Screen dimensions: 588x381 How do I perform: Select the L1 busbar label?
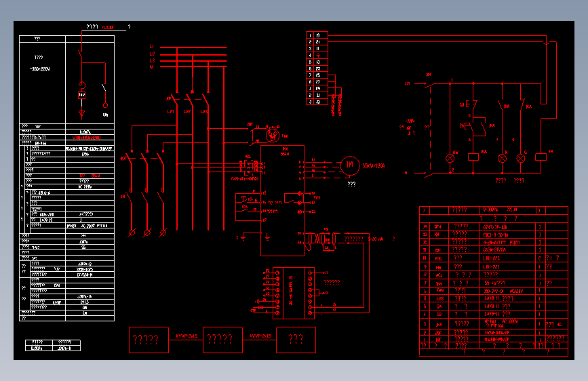(152, 47)
